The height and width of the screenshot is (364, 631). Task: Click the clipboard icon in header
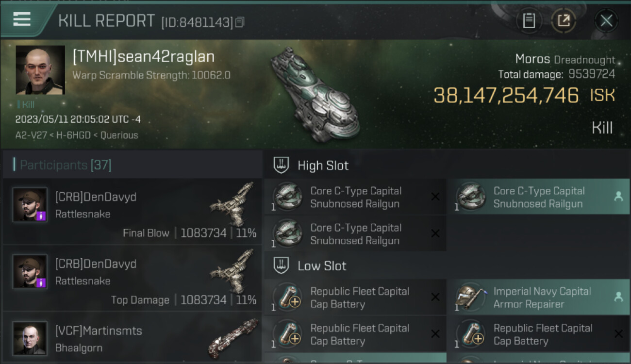[x=529, y=21]
